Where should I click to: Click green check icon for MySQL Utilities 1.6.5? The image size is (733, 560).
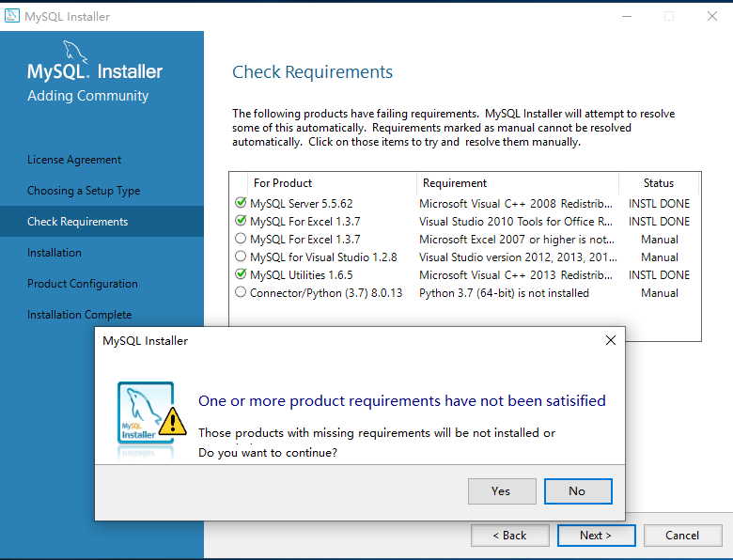pos(241,274)
